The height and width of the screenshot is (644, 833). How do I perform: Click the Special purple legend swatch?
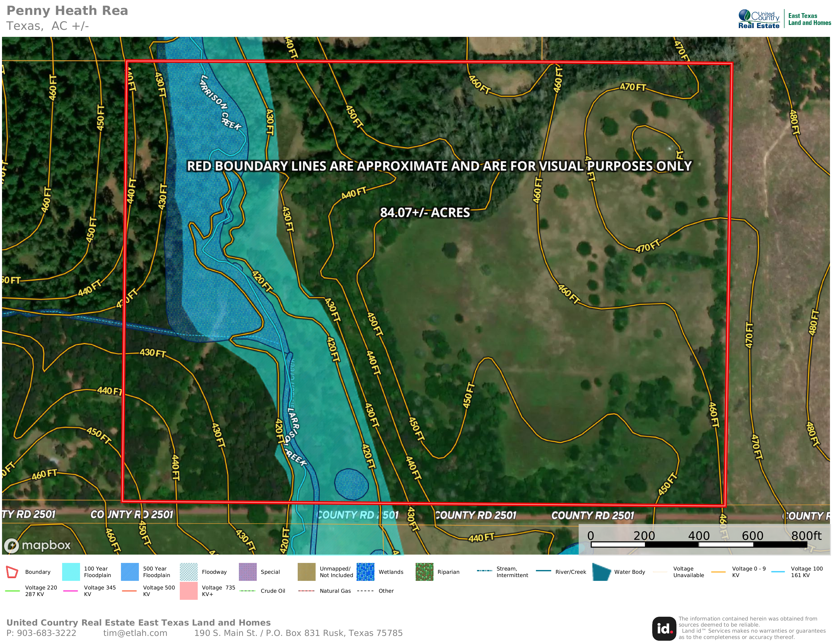tap(247, 572)
